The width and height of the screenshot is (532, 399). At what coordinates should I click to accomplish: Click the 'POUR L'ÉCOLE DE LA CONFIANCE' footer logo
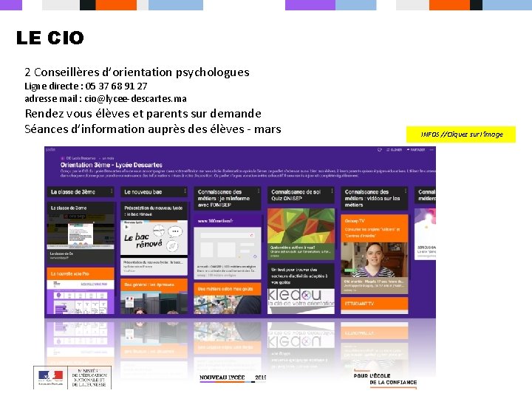385,379
